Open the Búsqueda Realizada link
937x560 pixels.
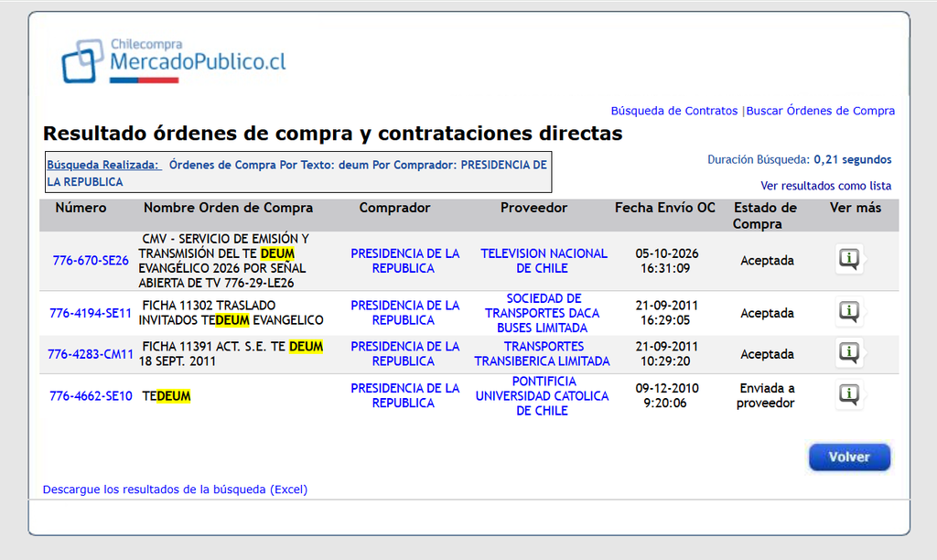pos(103,165)
